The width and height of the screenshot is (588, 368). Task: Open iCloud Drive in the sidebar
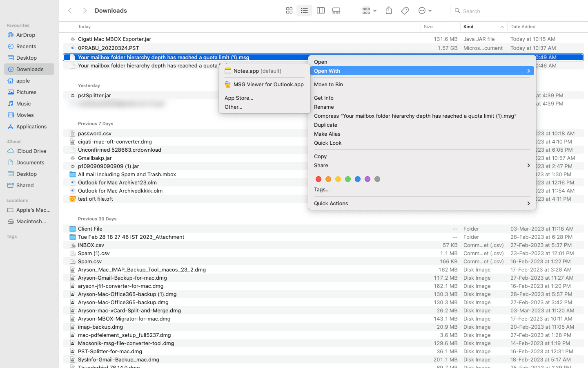[x=29, y=151]
